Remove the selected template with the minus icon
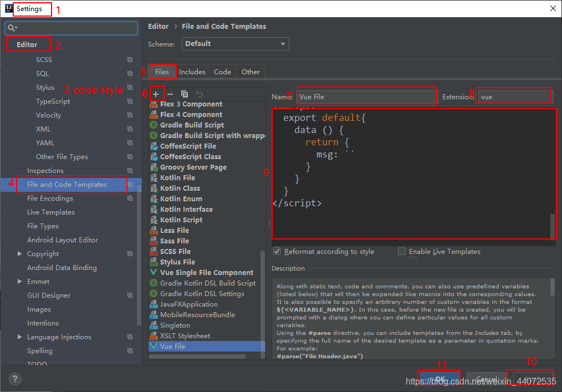Image resolution: width=562 pixels, height=392 pixels. pyautogui.click(x=170, y=94)
